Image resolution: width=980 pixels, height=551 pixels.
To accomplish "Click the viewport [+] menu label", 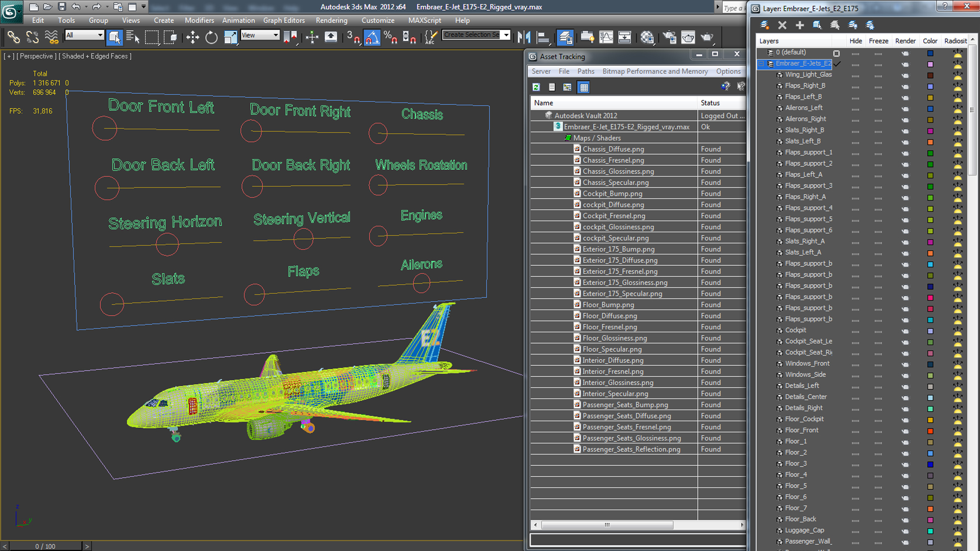I will 9,56.
